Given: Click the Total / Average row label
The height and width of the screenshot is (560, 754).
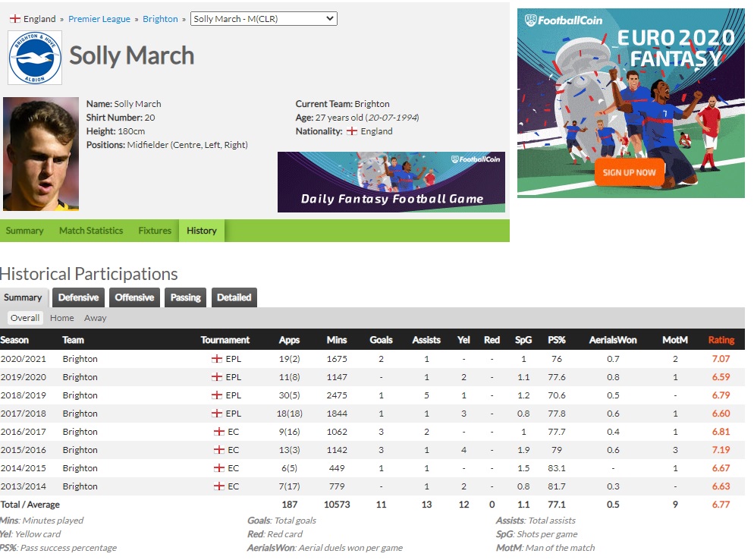Looking at the screenshot, I should coord(30,505).
